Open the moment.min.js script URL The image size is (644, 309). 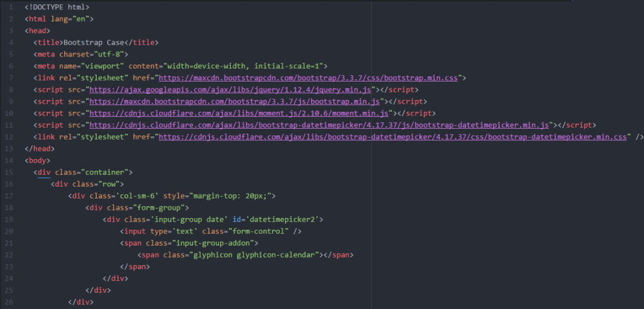click(239, 113)
